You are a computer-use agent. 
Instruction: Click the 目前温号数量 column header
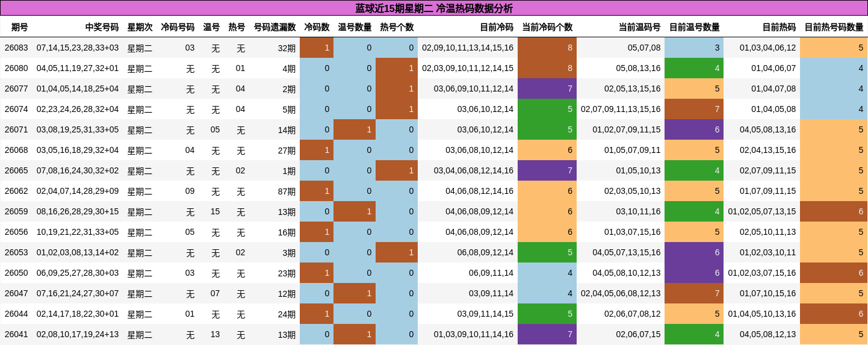pos(695,27)
